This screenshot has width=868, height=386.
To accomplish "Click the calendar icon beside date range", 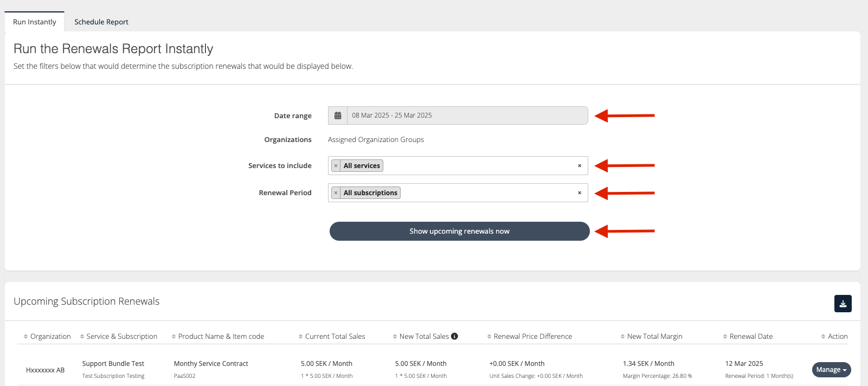I will click(x=338, y=115).
